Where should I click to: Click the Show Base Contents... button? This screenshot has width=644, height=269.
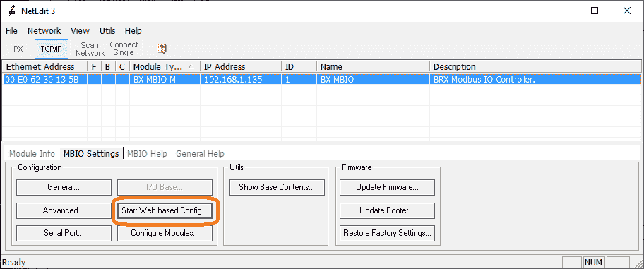coord(277,187)
